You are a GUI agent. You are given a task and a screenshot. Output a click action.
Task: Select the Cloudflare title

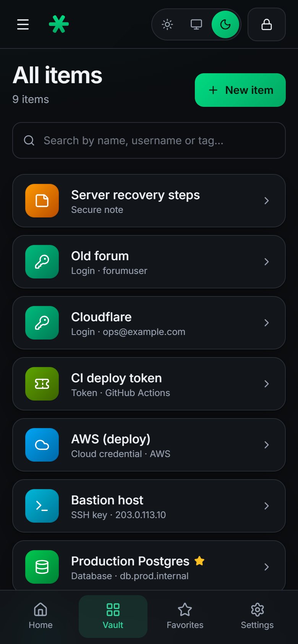click(101, 317)
